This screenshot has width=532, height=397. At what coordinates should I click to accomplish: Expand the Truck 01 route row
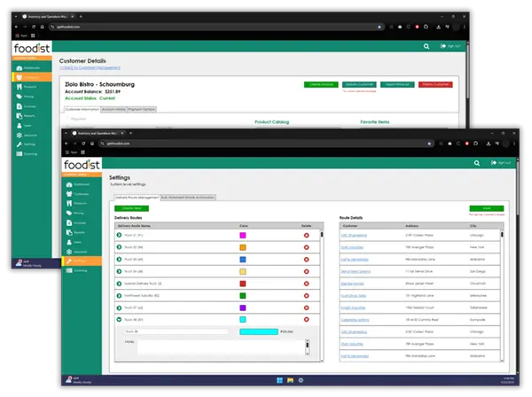[120, 234]
